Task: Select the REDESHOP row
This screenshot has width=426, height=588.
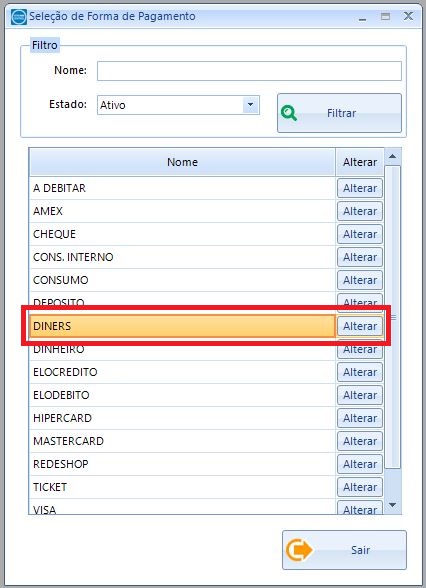Action: coord(182,464)
